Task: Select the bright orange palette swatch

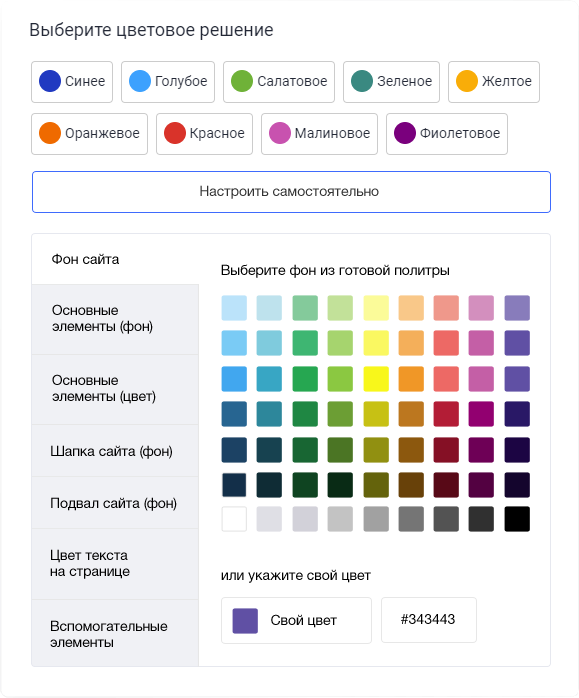Action: (x=411, y=379)
